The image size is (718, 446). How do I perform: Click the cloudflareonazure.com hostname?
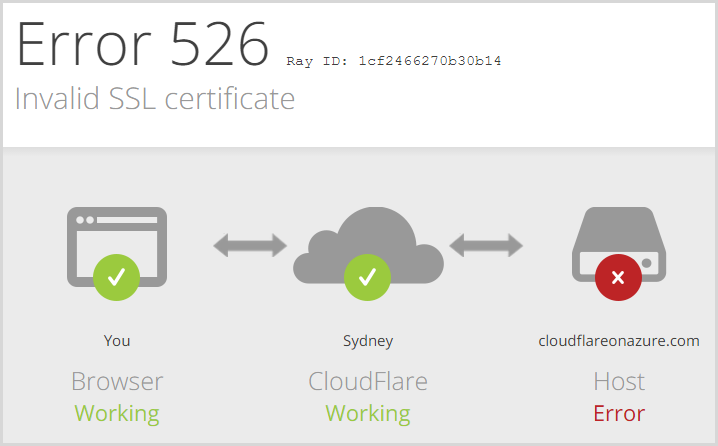pyautogui.click(x=619, y=341)
